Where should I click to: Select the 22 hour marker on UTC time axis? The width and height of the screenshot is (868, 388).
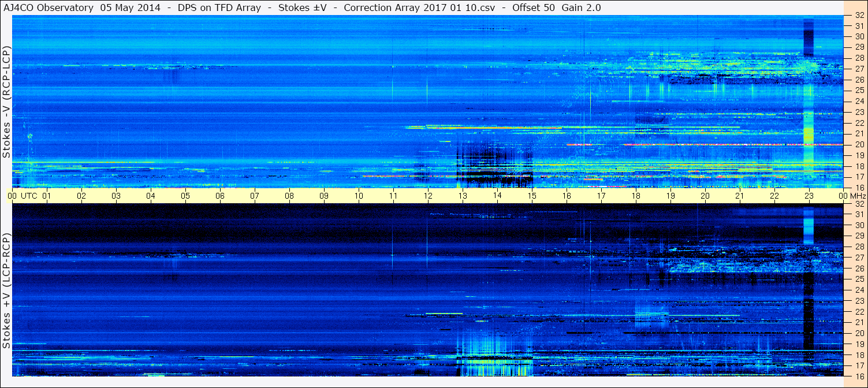774,196
